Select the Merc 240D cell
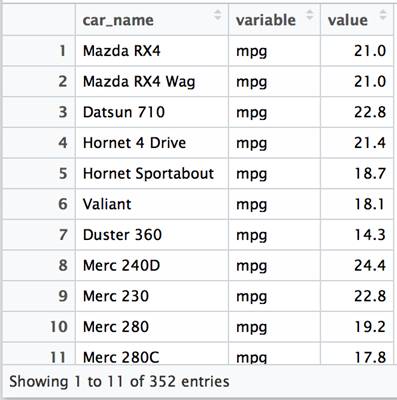Viewport: 397px width, 400px height. [152, 266]
